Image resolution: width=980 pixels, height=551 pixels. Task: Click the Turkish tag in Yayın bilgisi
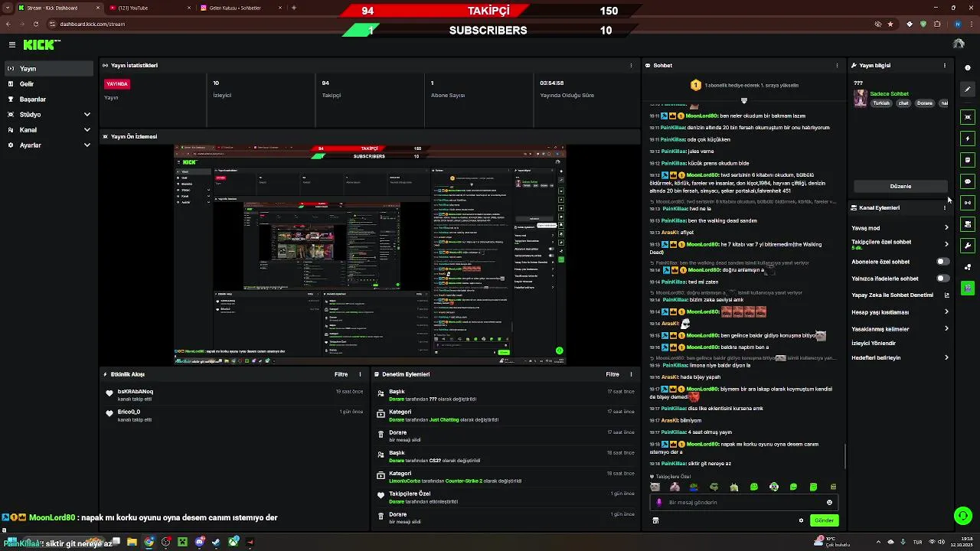click(882, 103)
